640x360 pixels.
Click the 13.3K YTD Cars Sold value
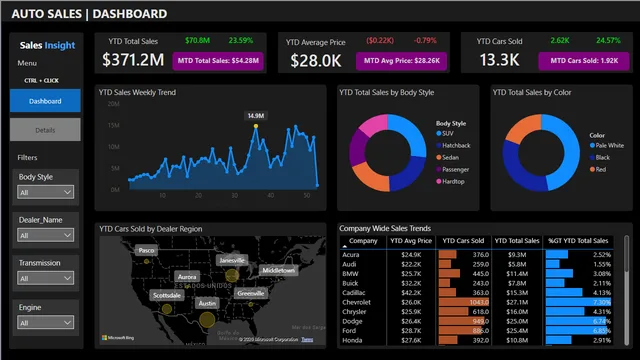499,60
